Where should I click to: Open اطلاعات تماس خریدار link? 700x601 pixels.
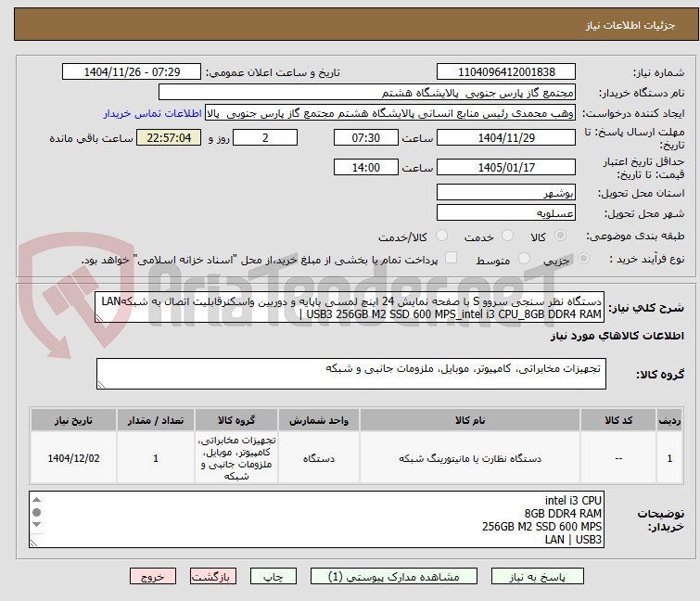153,113
